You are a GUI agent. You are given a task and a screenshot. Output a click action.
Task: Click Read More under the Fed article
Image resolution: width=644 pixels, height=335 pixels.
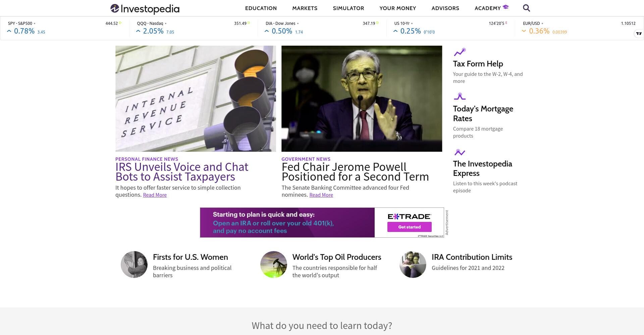pos(321,195)
